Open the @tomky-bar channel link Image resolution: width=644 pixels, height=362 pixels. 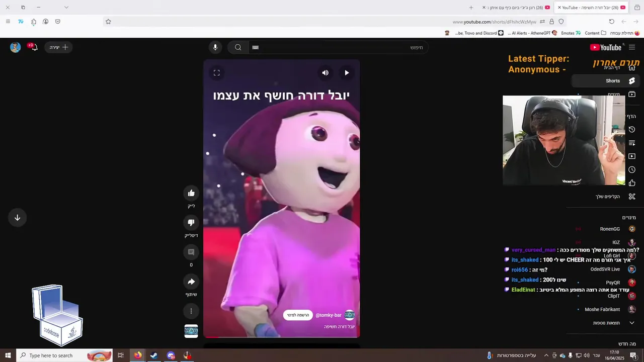click(x=329, y=315)
